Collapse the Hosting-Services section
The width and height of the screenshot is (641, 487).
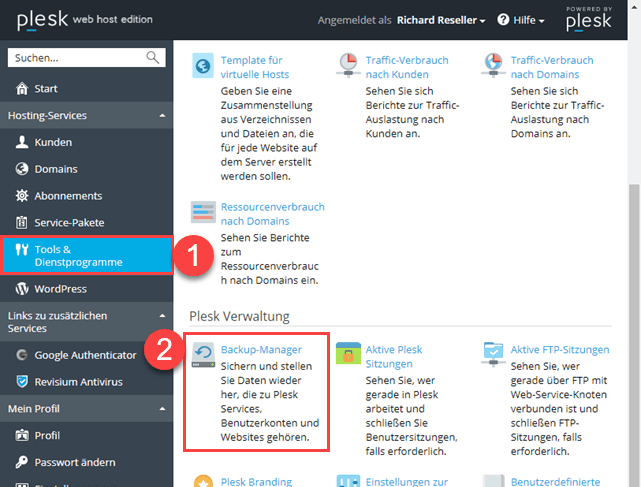(x=162, y=115)
